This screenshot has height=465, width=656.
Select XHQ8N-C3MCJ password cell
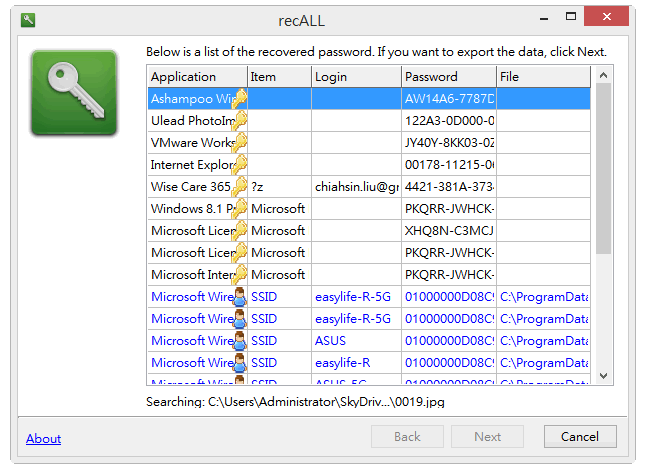(449, 231)
